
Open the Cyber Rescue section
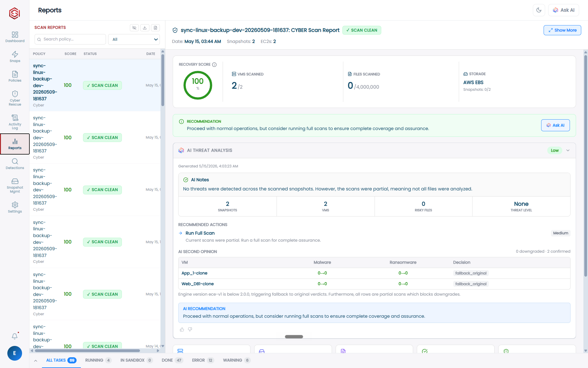pyautogui.click(x=15, y=98)
